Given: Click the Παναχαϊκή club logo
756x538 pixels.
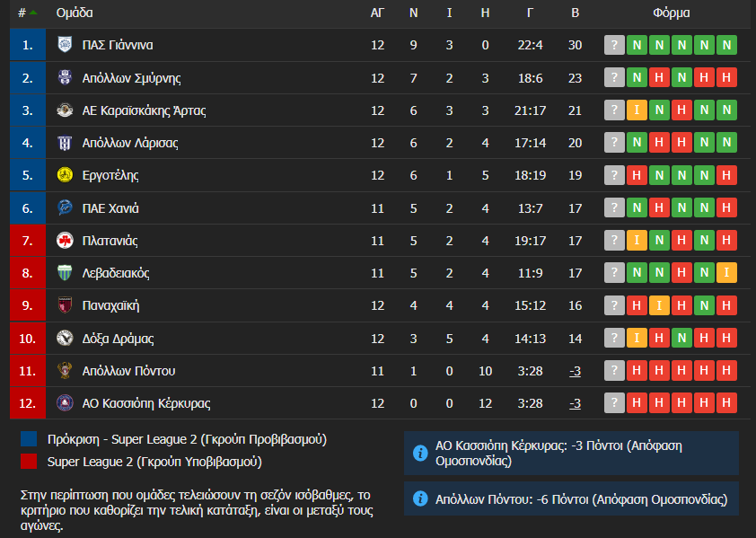Looking at the screenshot, I should coord(65,305).
